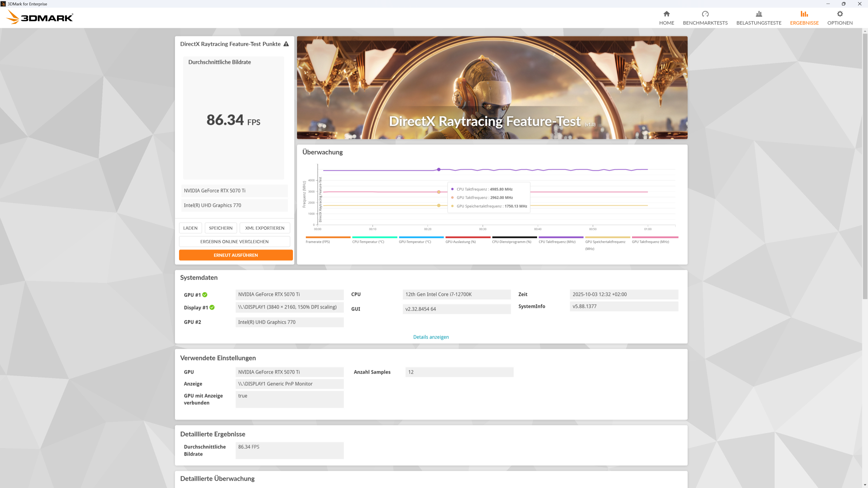Screen dimensions: 868x488
Task: Click the Home house icon
Action: (x=666, y=14)
